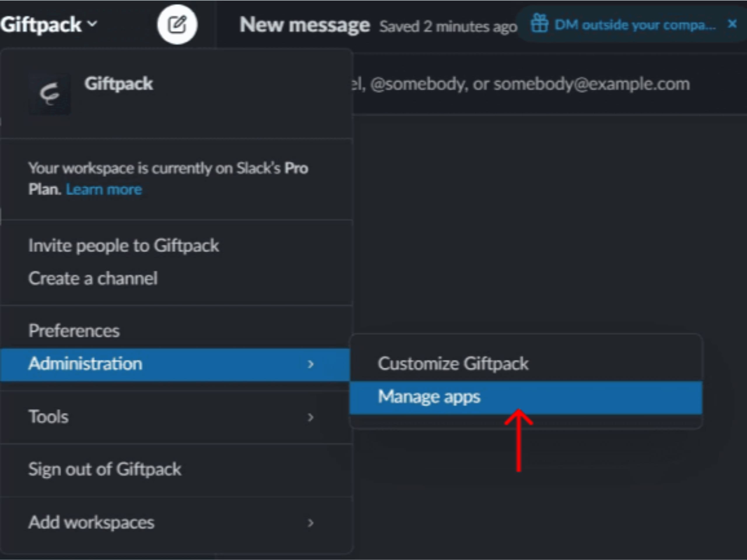
Task: Open the Add workspaces menu item
Action: 176,523
